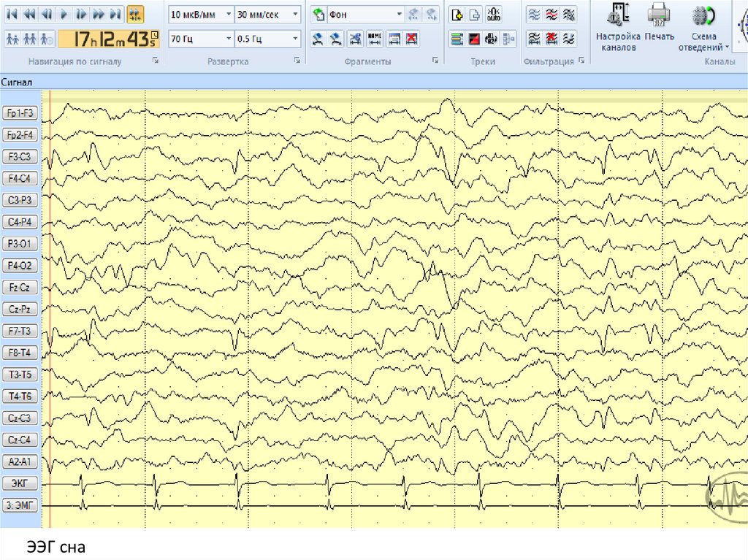Open the Схема отведений montage menu
748x560 pixels.
(704, 28)
